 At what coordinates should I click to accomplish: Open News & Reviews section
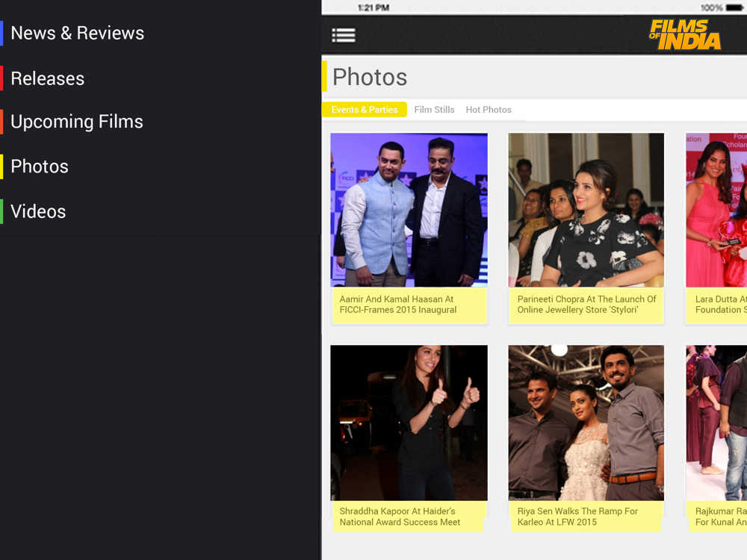point(78,33)
